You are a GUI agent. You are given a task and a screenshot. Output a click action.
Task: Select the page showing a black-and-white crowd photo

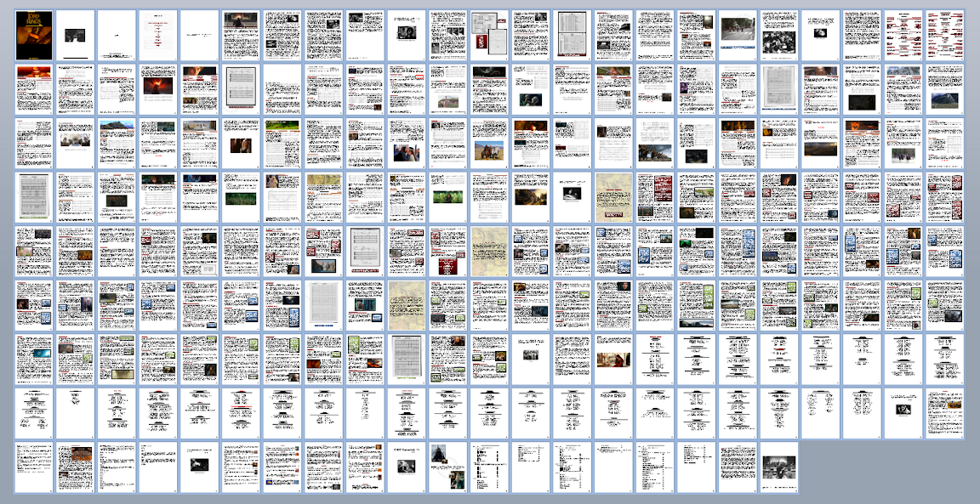tap(778, 35)
